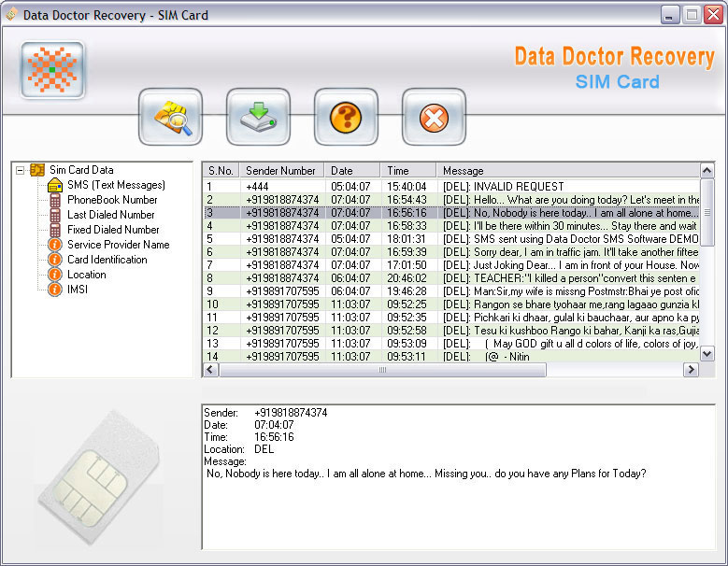This screenshot has height=566, width=728.
Task: View IMSI information node
Action: [x=79, y=290]
